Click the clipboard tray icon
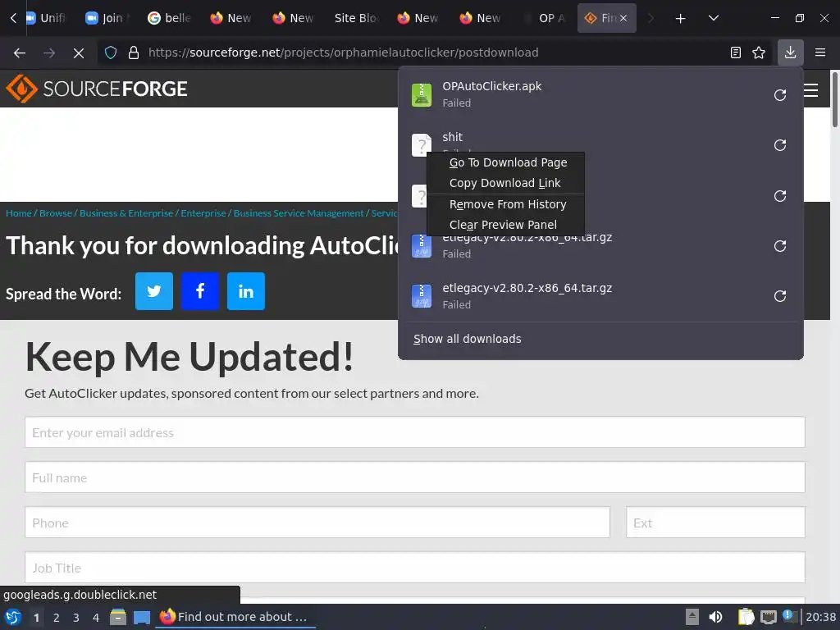840x630 pixels. (x=746, y=617)
